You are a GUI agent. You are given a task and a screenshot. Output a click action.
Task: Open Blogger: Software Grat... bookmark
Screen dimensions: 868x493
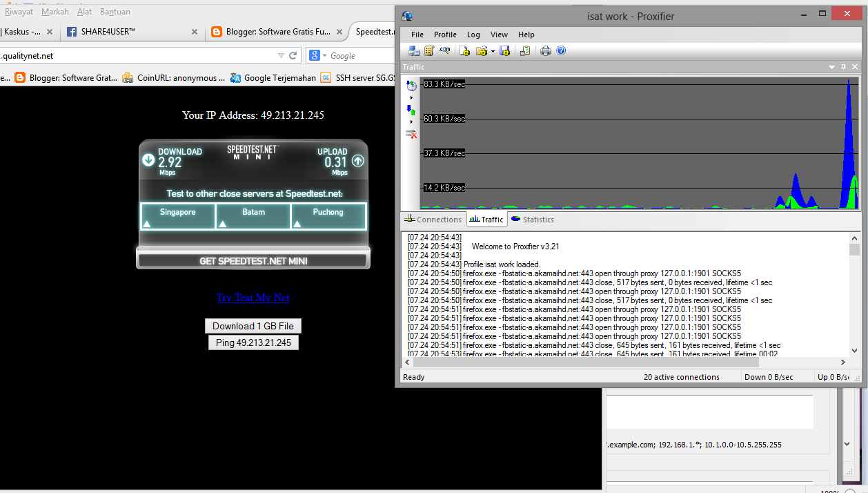click(67, 78)
